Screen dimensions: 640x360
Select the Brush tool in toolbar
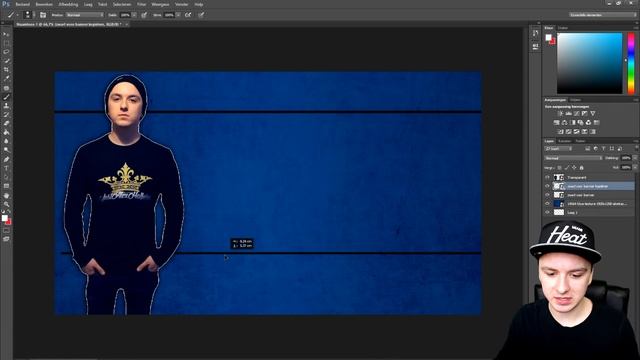(6, 97)
